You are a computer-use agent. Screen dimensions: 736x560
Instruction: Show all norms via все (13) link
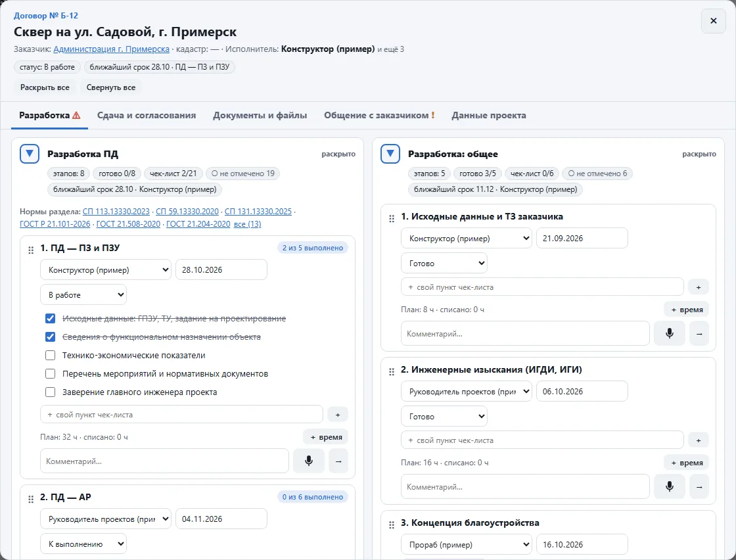[x=247, y=224]
